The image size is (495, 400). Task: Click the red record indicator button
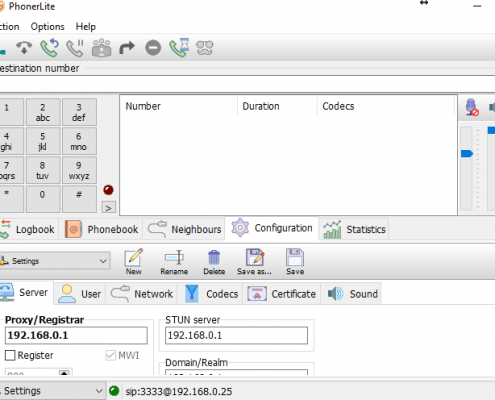[108, 190]
